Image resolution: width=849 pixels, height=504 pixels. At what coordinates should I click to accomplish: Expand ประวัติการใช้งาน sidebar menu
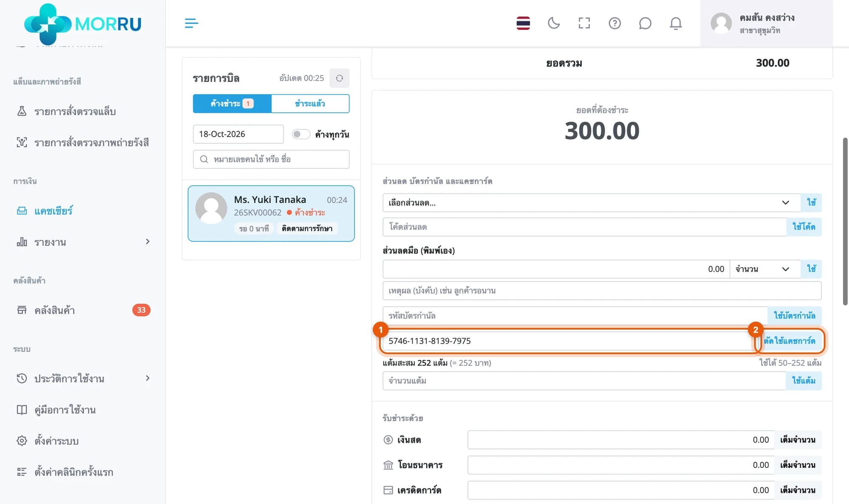click(x=83, y=378)
